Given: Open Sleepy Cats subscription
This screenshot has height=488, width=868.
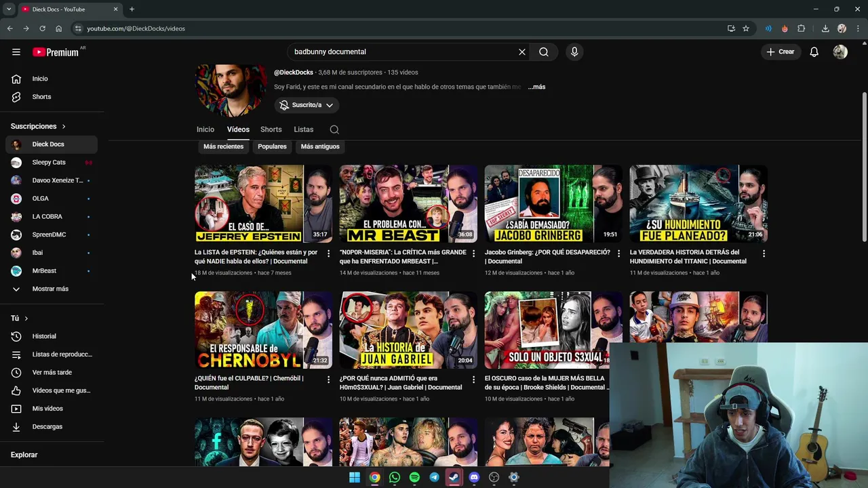Looking at the screenshot, I should point(52,163).
